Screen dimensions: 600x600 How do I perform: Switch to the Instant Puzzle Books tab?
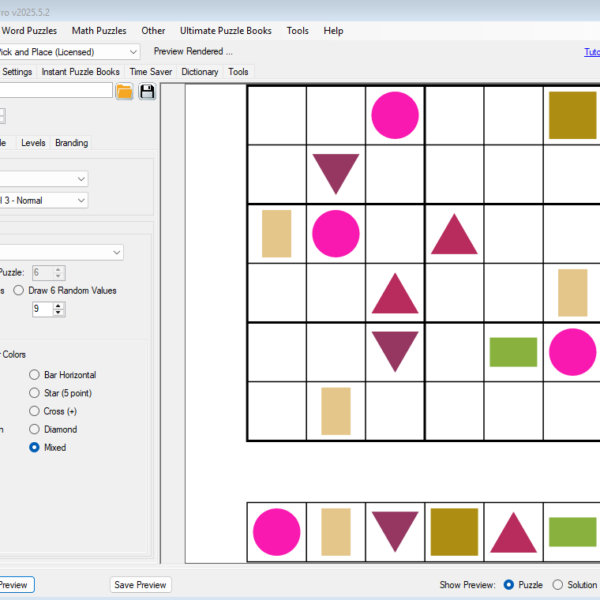[80, 72]
